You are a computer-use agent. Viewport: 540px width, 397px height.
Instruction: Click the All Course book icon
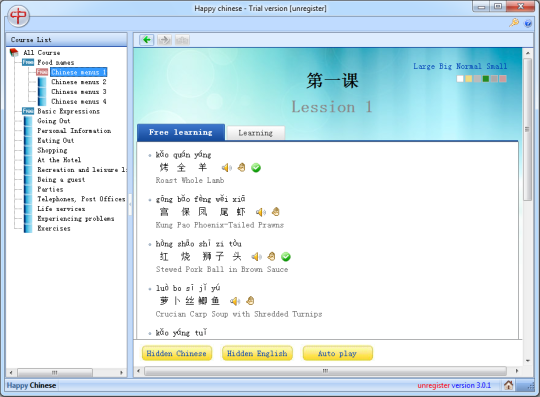tap(14, 53)
